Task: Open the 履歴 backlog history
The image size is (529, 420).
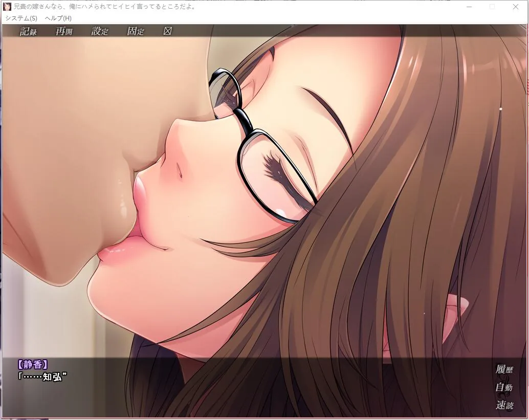Action: coord(504,369)
